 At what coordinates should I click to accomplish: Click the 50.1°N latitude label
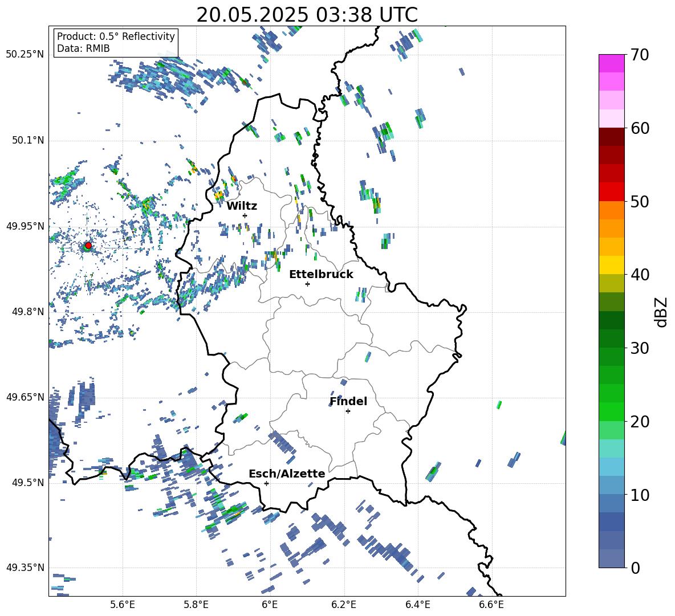point(28,140)
